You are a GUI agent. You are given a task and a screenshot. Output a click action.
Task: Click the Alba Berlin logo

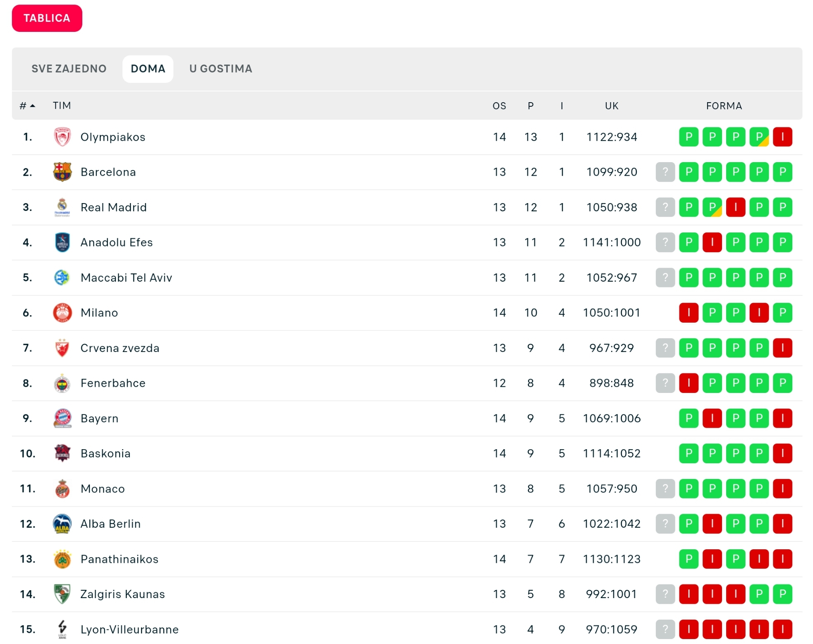click(x=62, y=524)
